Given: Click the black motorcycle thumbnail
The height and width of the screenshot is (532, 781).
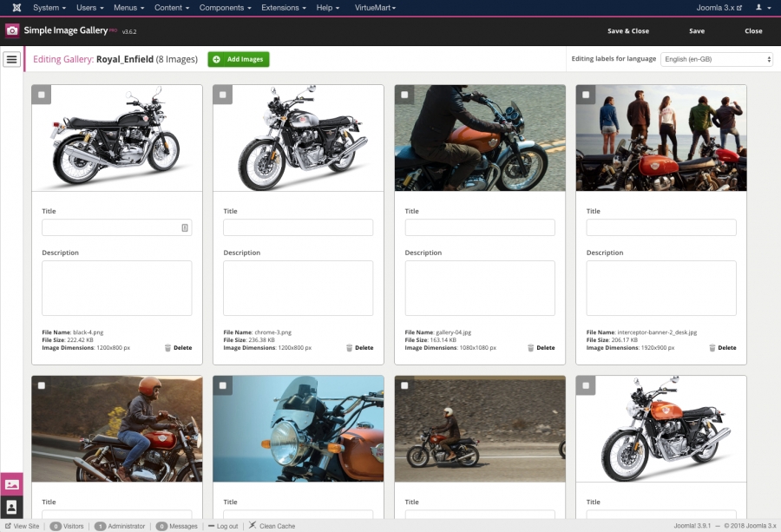Looking at the screenshot, I should [117, 138].
